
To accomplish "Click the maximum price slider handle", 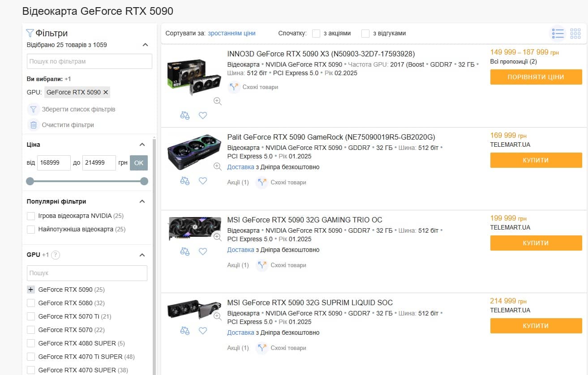I will (x=144, y=181).
